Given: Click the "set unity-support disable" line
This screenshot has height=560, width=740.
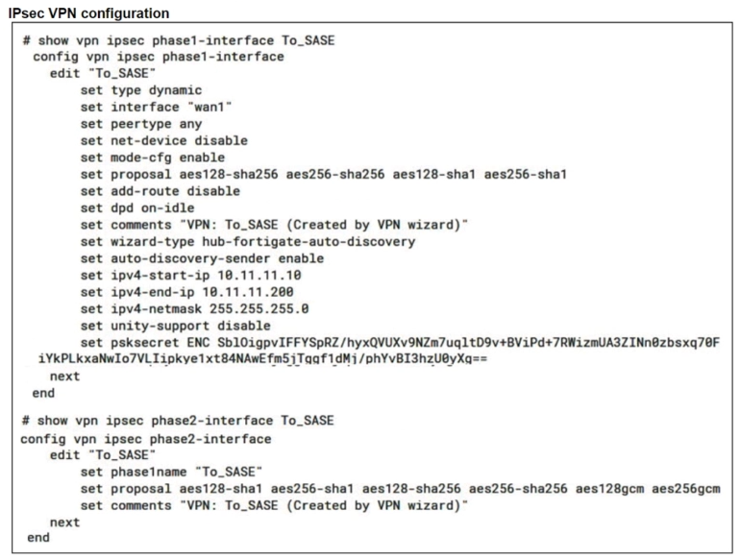Looking at the screenshot, I should tap(175, 325).
